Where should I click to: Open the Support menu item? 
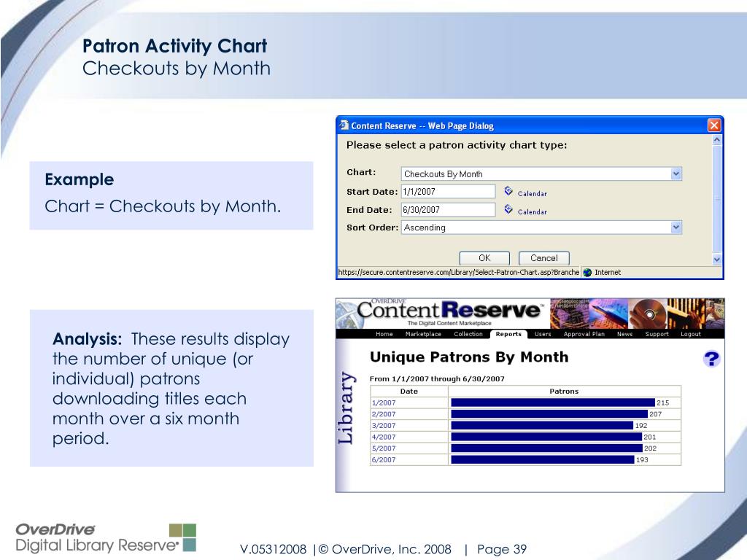point(657,334)
